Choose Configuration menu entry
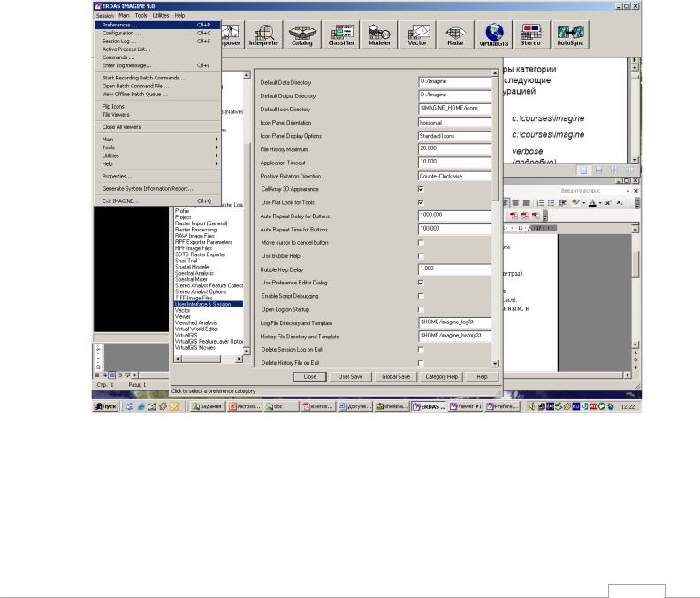Screen dimensions: 700x598 [157, 33]
